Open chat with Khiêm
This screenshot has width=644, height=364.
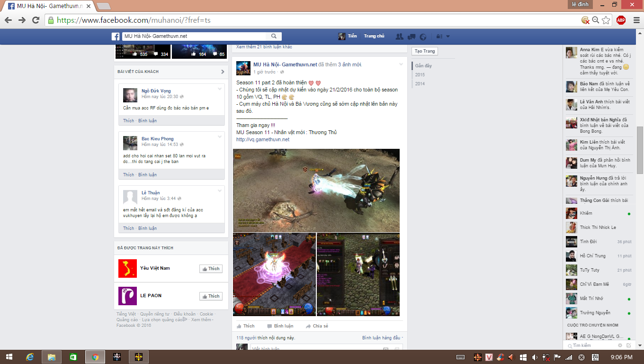(x=598, y=213)
